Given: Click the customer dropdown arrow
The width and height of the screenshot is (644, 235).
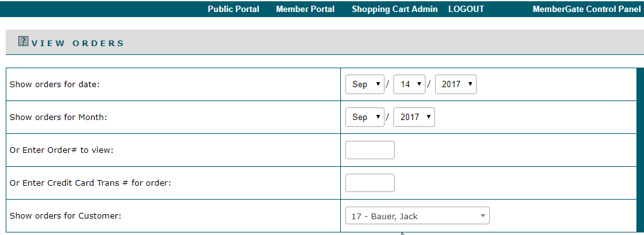Looking at the screenshot, I should click(x=483, y=215).
